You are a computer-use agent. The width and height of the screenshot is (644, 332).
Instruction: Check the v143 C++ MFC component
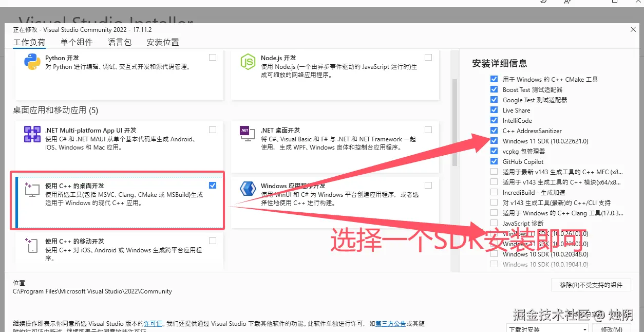point(494,172)
